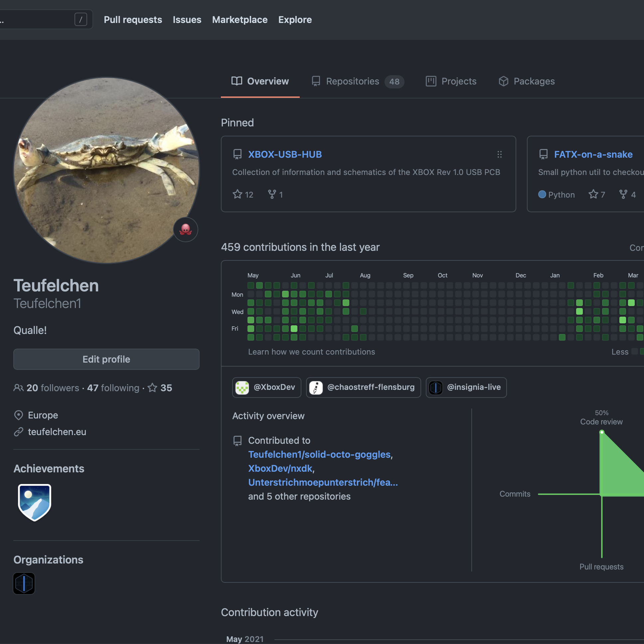Open the XboxDev/nxdk repository link
This screenshot has width=644, height=644.
coord(280,468)
